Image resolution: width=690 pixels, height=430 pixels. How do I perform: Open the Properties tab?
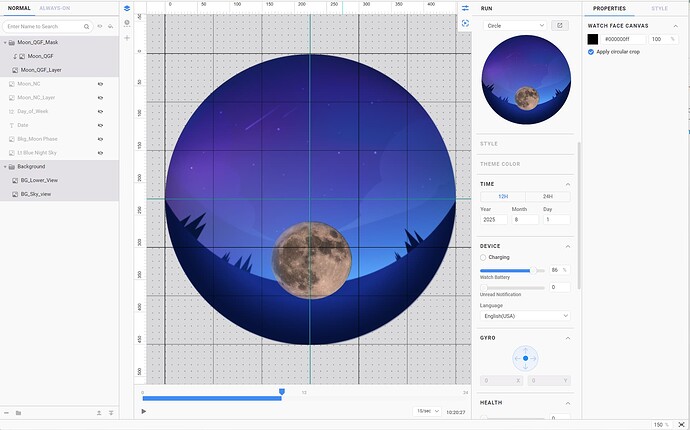click(x=609, y=8)
